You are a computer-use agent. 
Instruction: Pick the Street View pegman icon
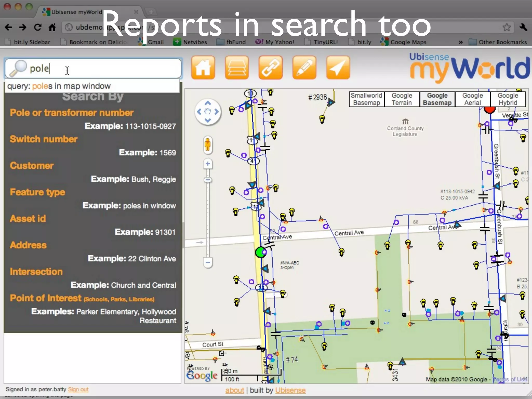point(208,145)
